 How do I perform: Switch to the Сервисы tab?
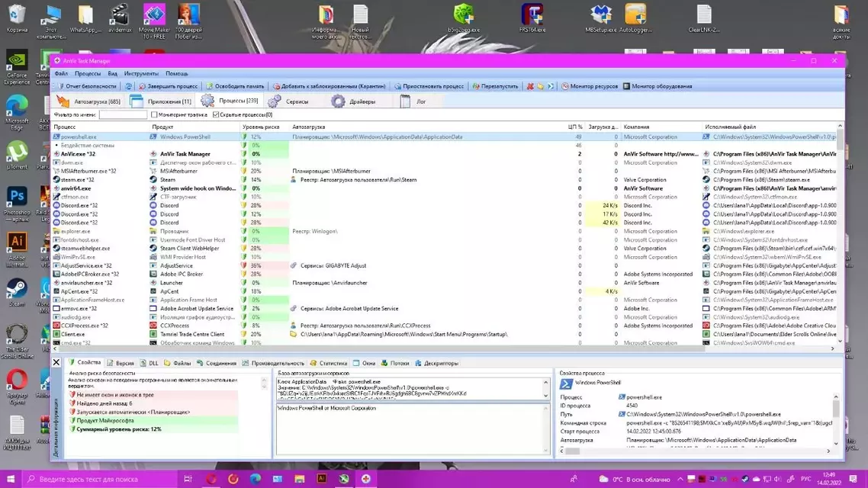pyautogui.click(x=289, y=101)
